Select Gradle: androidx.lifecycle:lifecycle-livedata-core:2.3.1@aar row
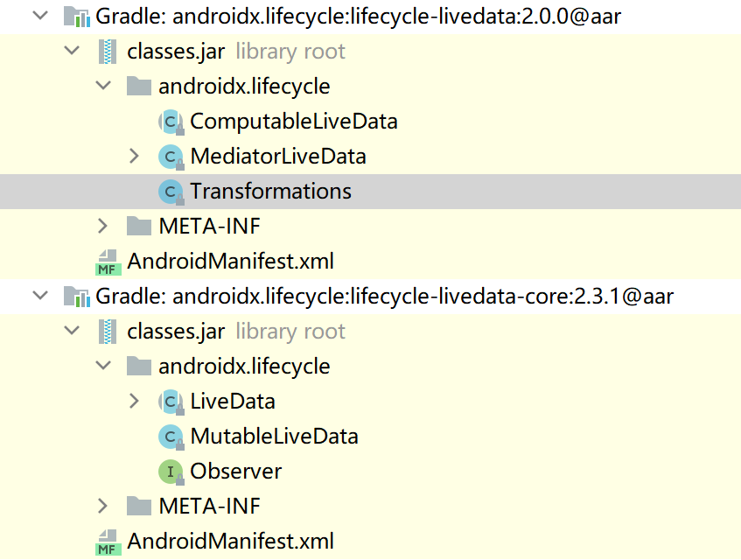 (x=371, y=297)
